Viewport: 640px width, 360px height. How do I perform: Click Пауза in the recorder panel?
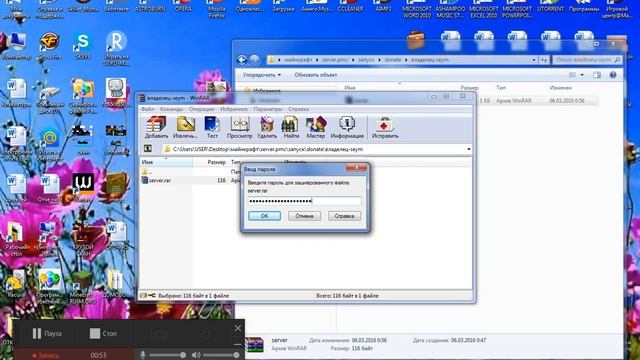(47, 333)
